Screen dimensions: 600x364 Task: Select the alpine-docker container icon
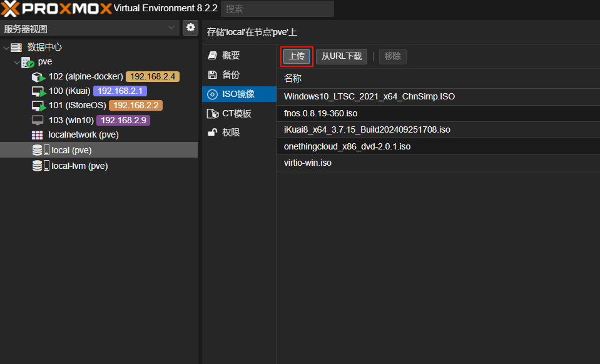coord(38,77)
